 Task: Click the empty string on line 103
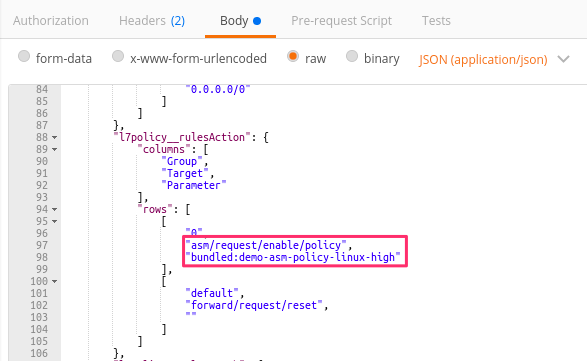click(x=191, y=315)
